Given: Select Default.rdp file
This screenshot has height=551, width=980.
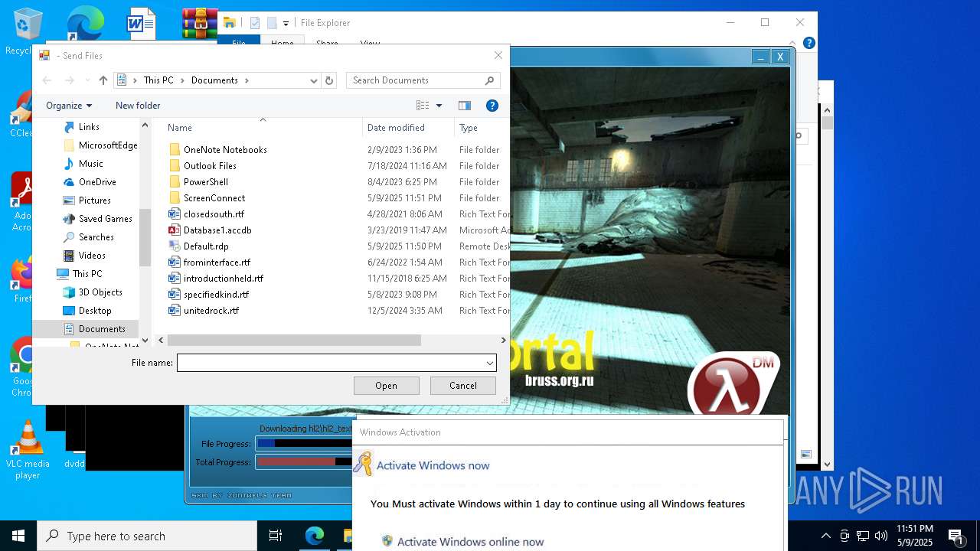Looking at the screenshot, I should pyautogui.click(x=206, y=246).
